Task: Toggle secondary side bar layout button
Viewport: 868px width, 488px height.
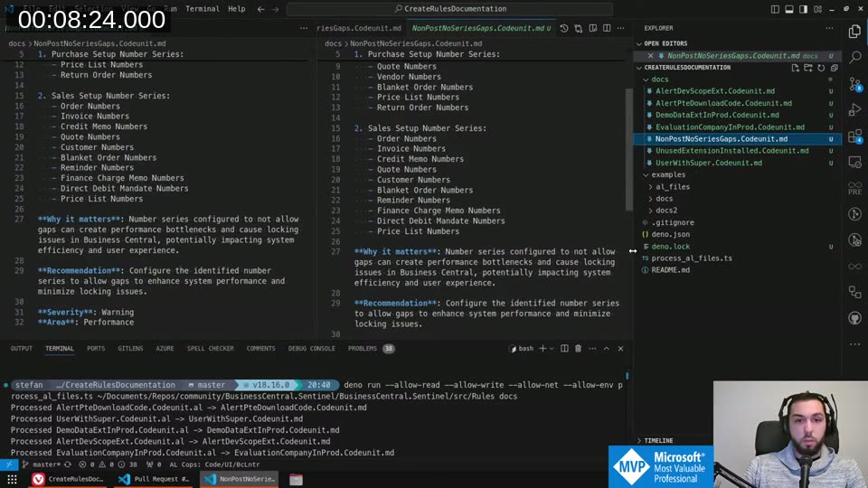Action: 803,9
